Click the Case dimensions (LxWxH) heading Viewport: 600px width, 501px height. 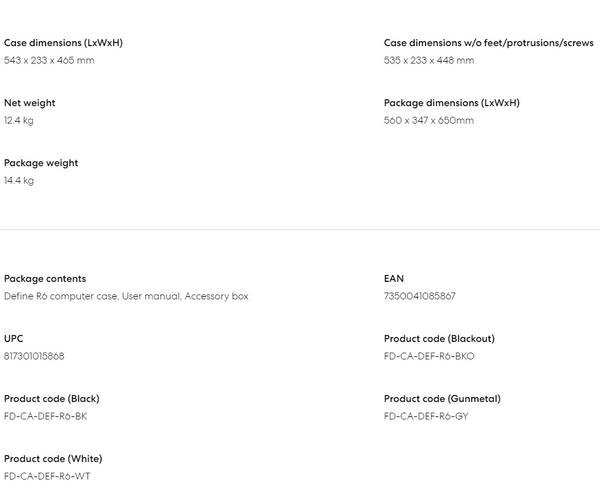63,43
